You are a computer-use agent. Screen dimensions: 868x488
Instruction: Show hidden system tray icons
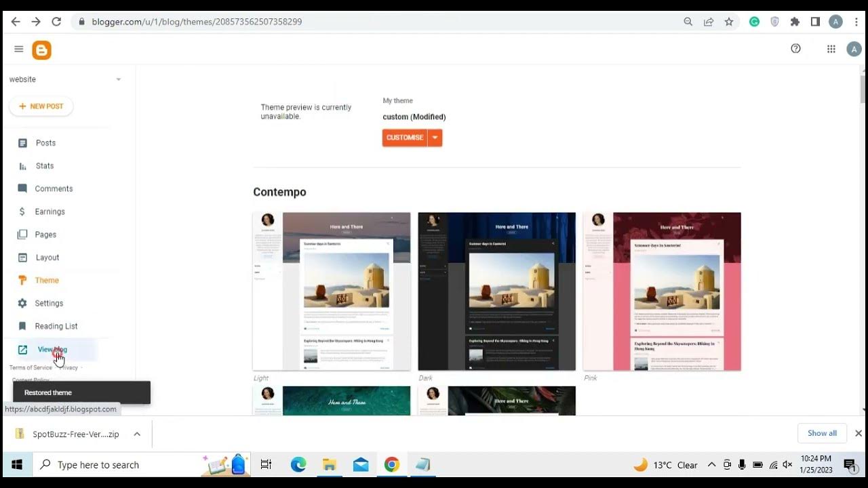711,465
